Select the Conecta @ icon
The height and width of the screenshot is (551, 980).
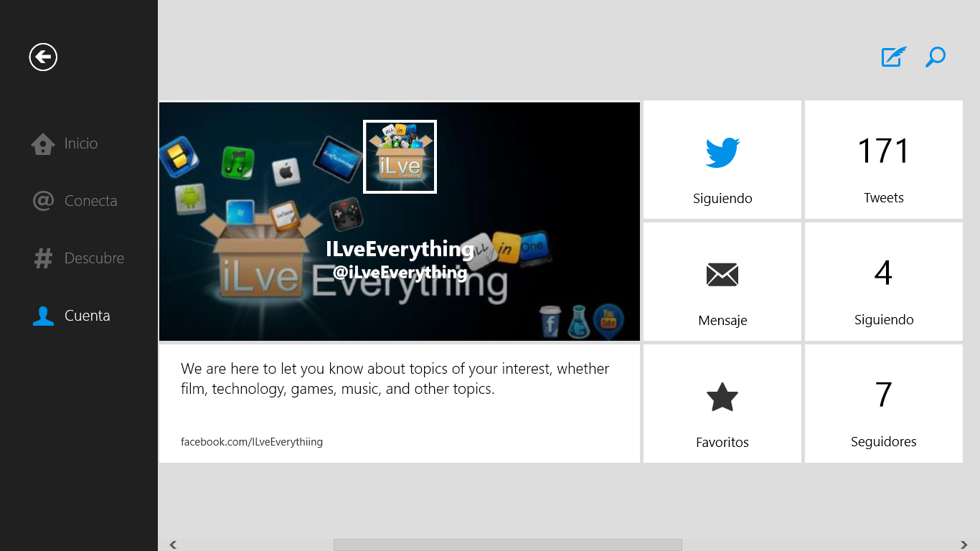43,201
